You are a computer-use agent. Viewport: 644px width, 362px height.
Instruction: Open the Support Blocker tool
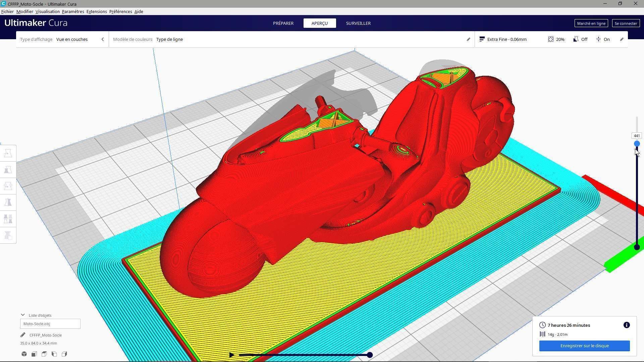[x=8, y=235]
